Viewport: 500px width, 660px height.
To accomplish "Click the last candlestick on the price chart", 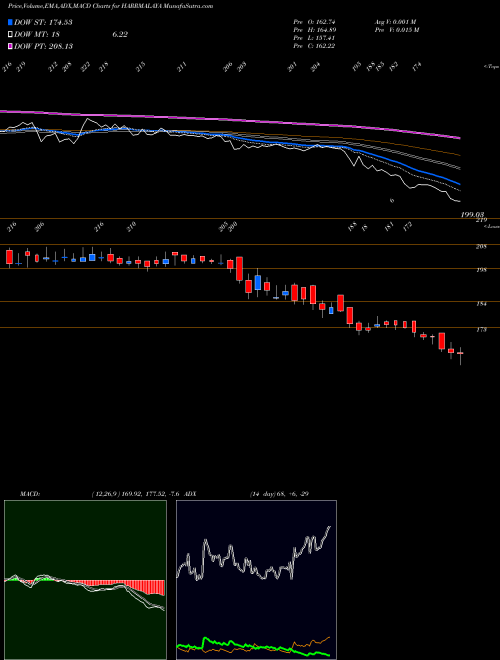I will 460,354.
